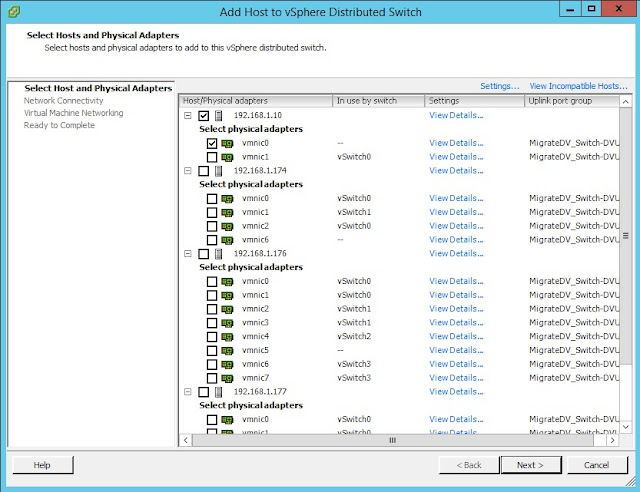Collapse the 192.168.1.177 host tree
Image resolution: width=640 pixels, height=492 pixels.
tap(188, 392)
